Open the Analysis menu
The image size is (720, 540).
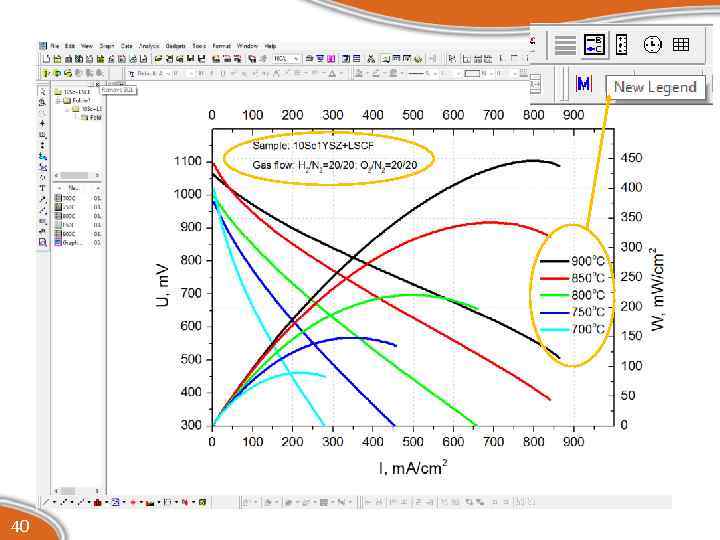click(149, 46)
